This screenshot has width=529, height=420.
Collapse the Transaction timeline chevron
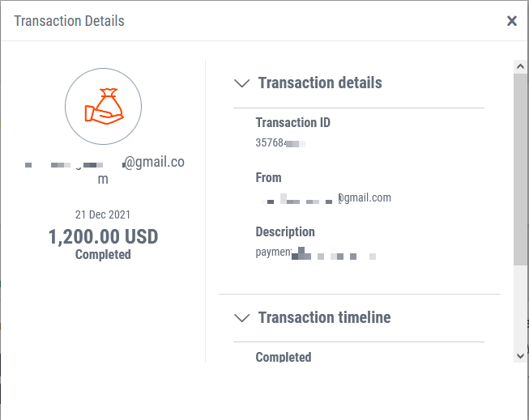pyautogui.click(x=241, y=317)
